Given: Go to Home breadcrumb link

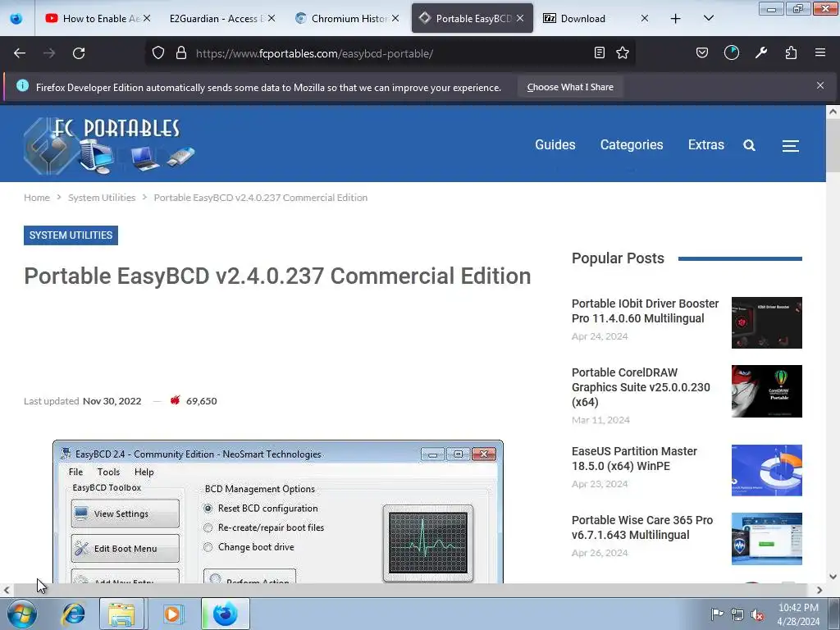Looking at the screenshot, I should click(x=37, y=198).
